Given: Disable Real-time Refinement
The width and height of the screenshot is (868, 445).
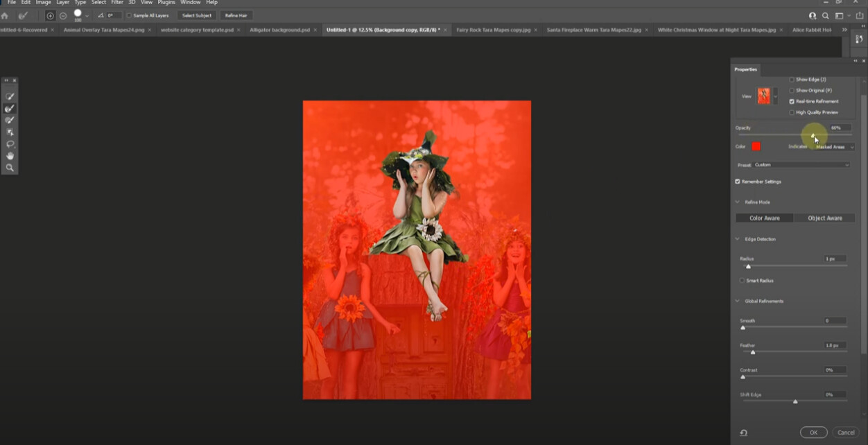Looking at the screenshot, I should coord(790,101).
